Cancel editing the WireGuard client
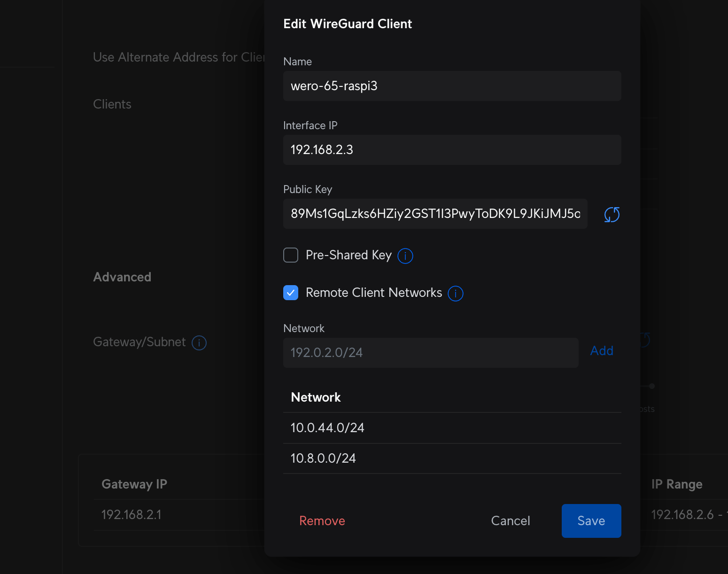 tap(510, 521)
